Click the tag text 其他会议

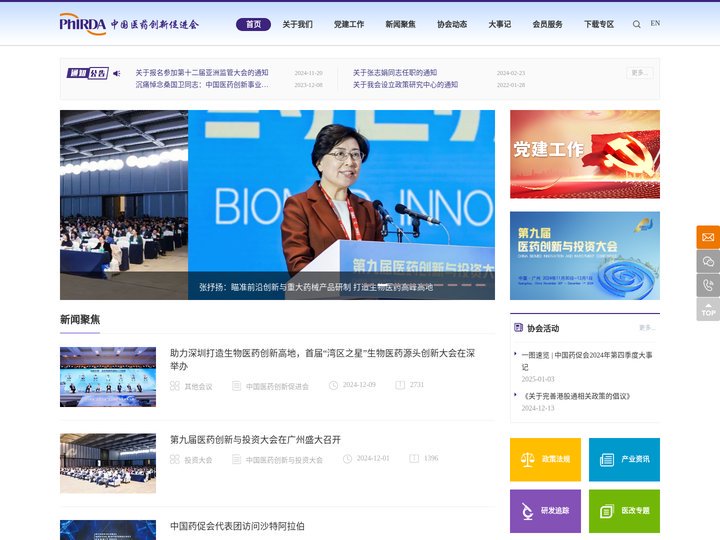coord(198,386)
